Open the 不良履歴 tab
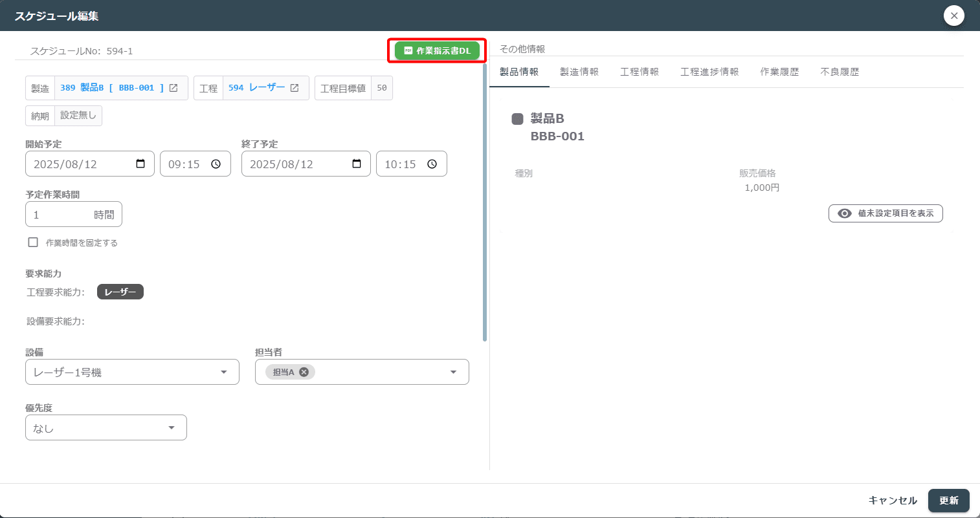 coord(840,72)
